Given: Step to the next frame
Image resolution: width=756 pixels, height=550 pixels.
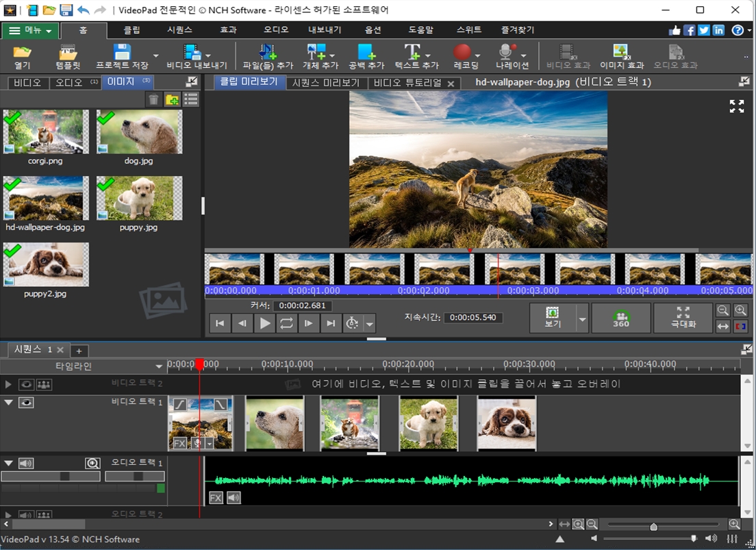Looking at the screenshot, I should (x=309, y=323).
